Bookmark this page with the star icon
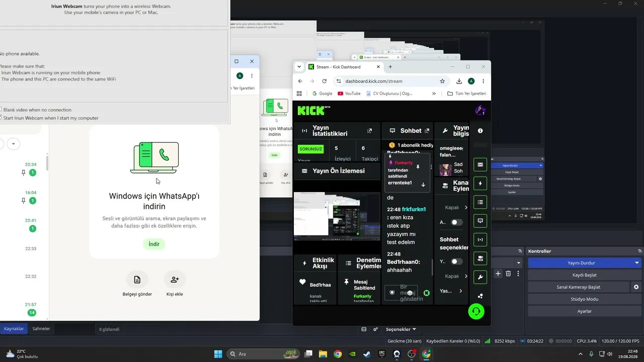Image resolution: width=644 pixels, height=362 pixels. tap(442, 81)
